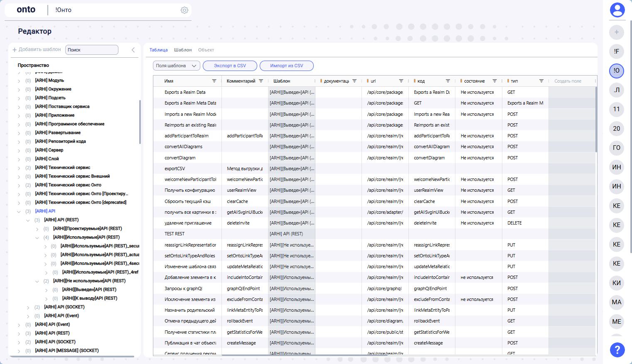632x364 pixels.
Task: Open filter menu of Комментарий column
Action: (261, 81)
